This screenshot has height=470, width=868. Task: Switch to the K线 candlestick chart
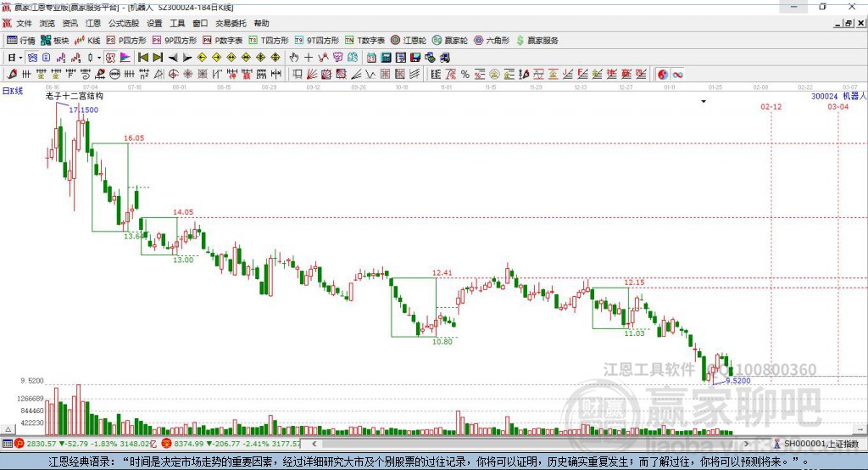[x=87, y=41]
